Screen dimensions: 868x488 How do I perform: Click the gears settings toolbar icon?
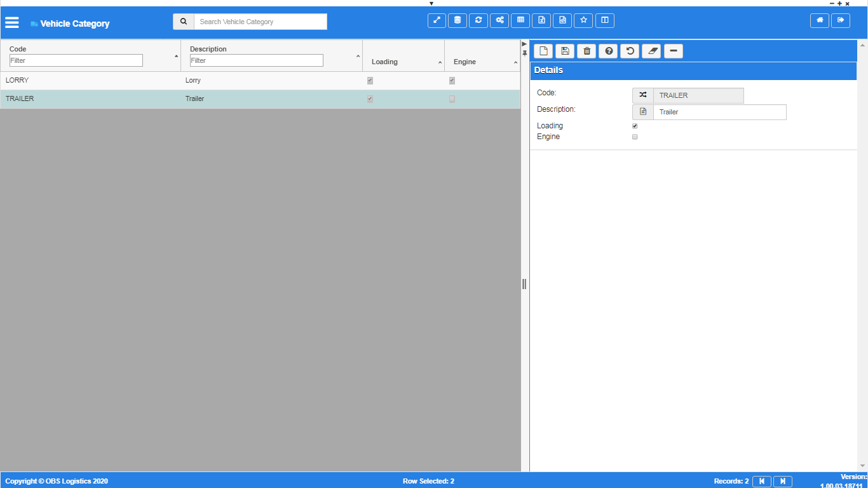tap(499, 20)
